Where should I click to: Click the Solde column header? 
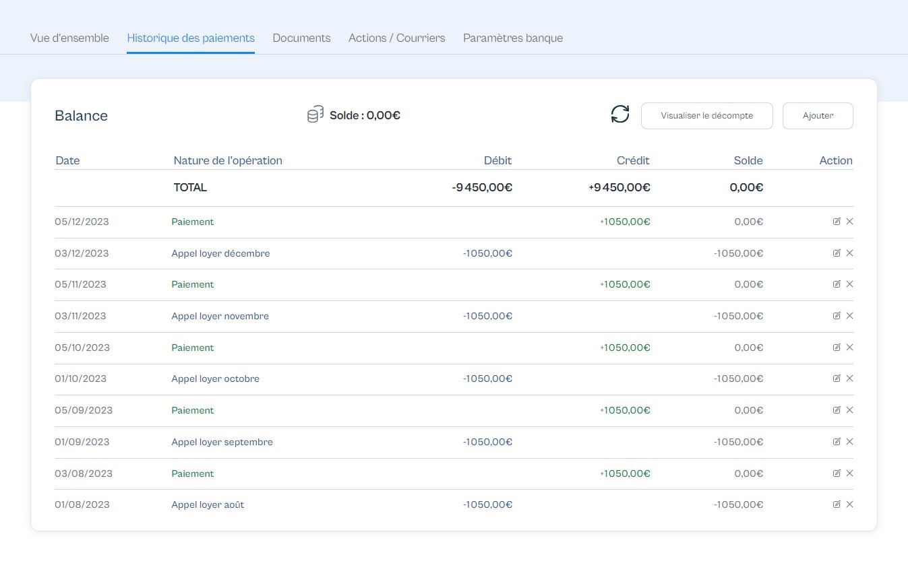[748, 160]
